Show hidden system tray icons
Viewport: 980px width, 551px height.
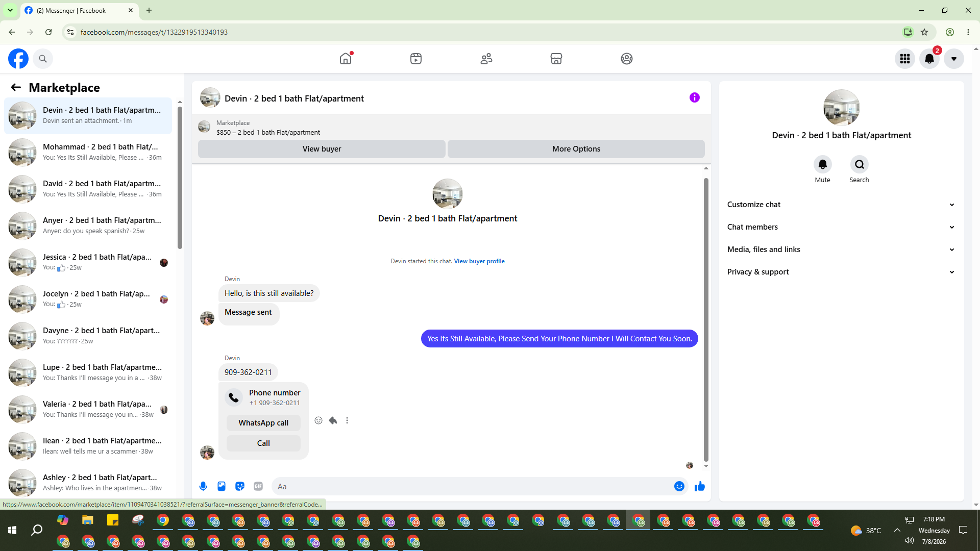tap(897, 531)
